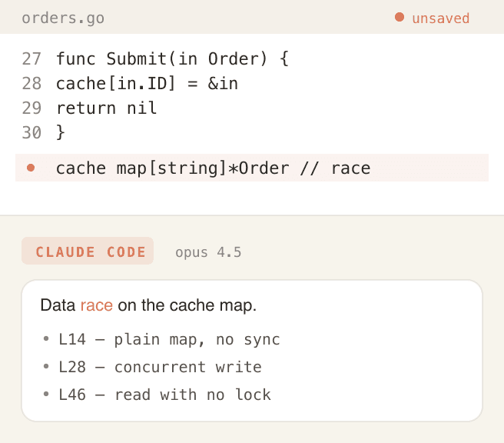This screenshot has height=443, width=504.
Task: Click the red marker dot beside cache map
Action: (31, 168)
